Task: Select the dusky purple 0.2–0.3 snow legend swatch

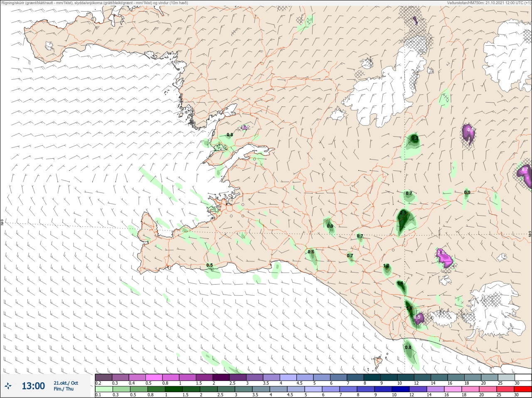Action: 103,377
